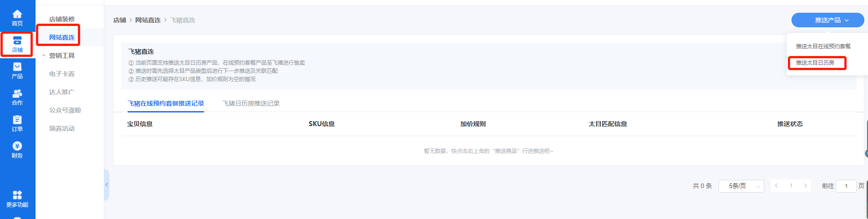Select 网站直连 menu item
Screen dimensions: 868x219
pyautogui.click(x=62, y=37)
